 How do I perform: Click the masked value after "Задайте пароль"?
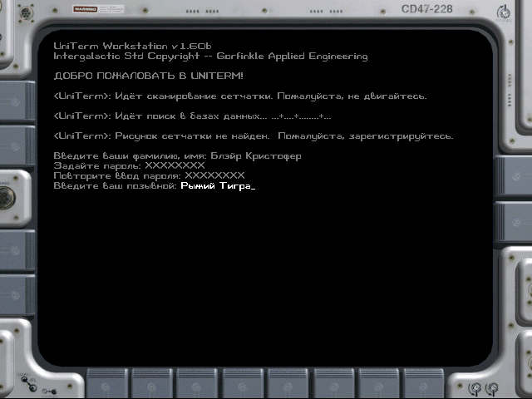tap(175, 166)
